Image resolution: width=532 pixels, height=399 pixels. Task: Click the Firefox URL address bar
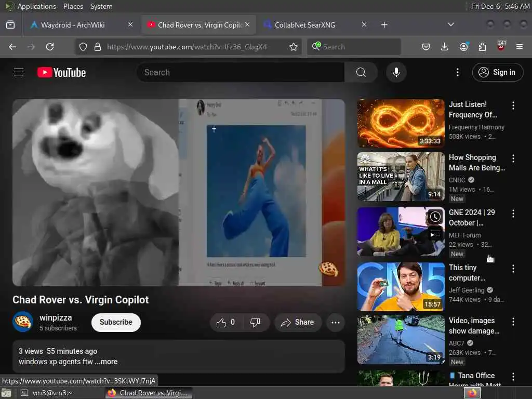pos(188,47)
